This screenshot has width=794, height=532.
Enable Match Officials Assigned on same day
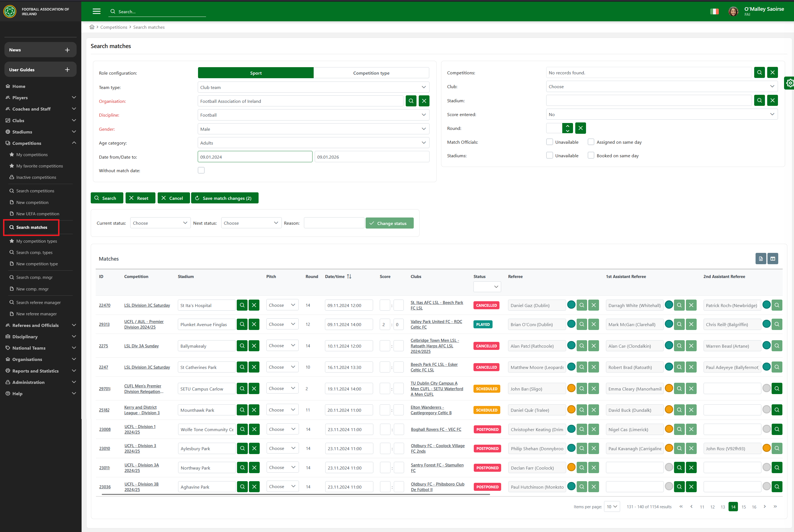[x=591, y=142]
